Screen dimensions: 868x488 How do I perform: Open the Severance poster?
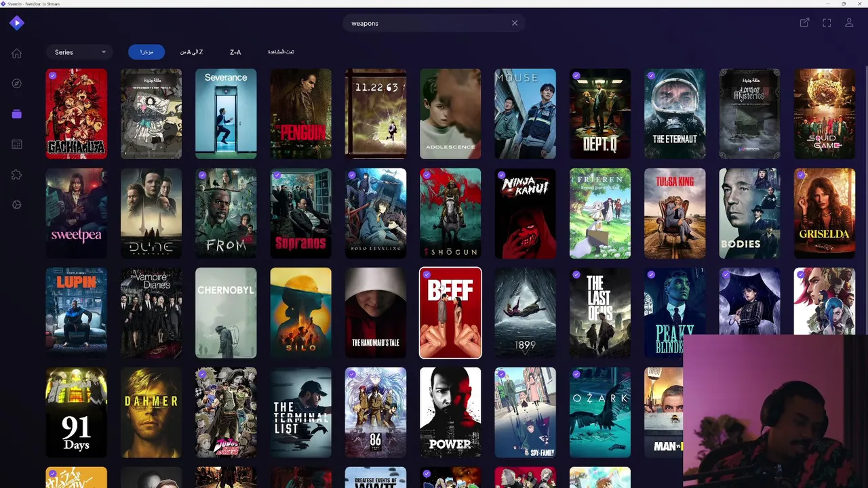226,114
